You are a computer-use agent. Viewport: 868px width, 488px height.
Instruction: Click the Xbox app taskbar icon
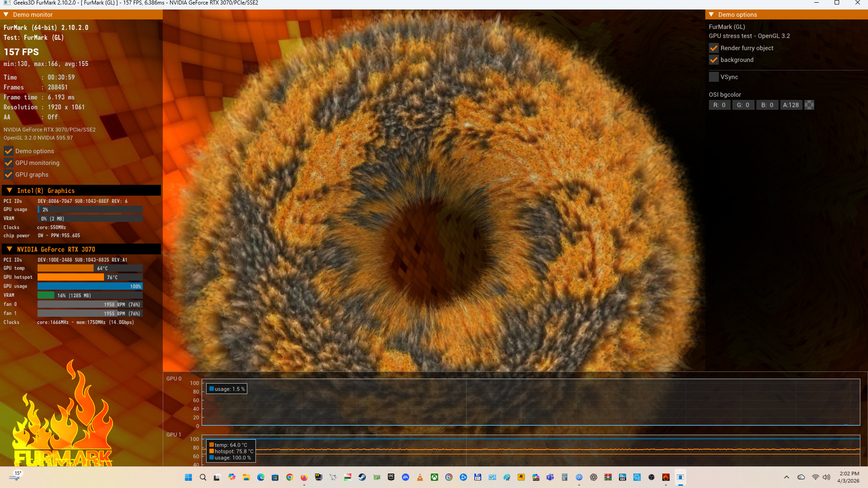point(434,477)
